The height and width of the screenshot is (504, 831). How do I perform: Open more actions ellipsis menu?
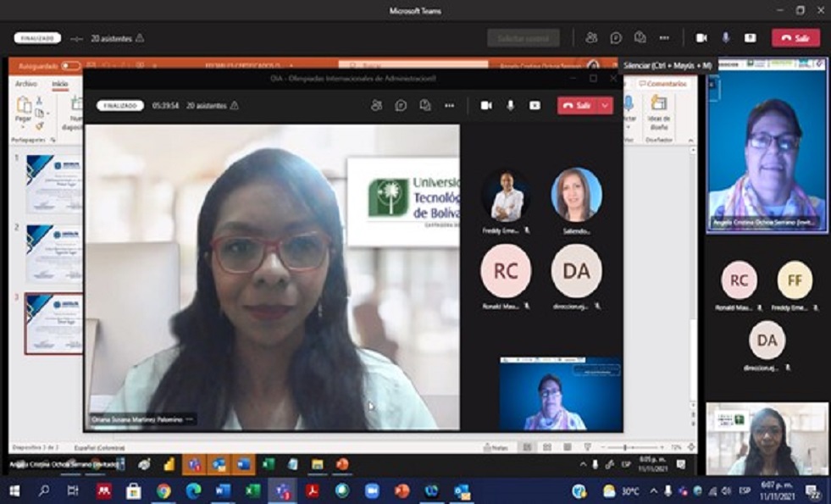pyautogui.click(x=664, y=38)
